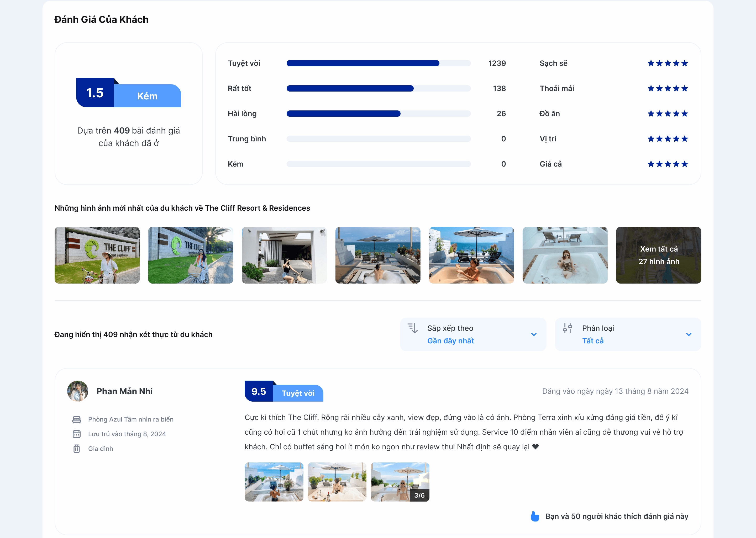Open the third guest photo of the building entrance
The image size is (756, 538).
(x=284, y=255)
